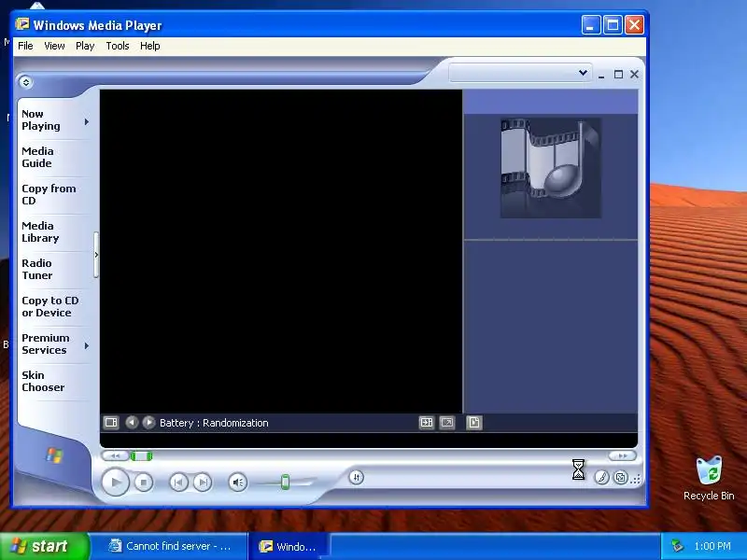The height and width of the screenshot is (560, 747).
Task: Click the Windows logo in the player
Action: pos(54,455)
